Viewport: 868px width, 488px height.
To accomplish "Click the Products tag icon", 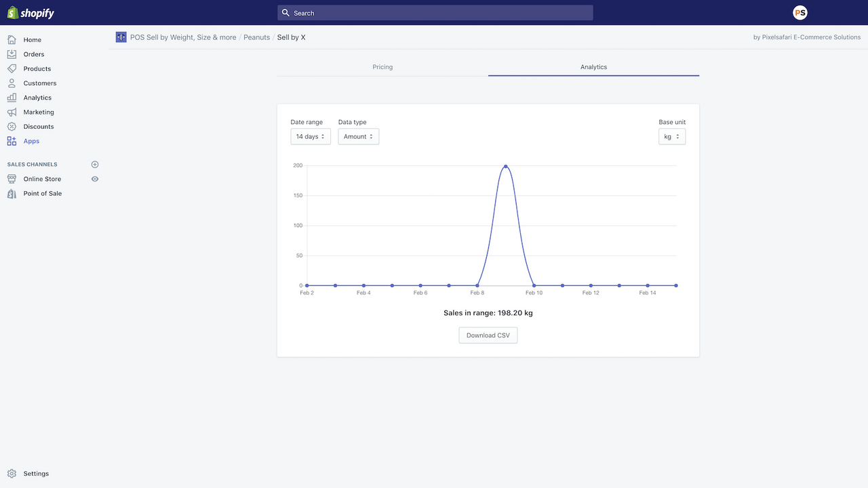I will [12, 68].
